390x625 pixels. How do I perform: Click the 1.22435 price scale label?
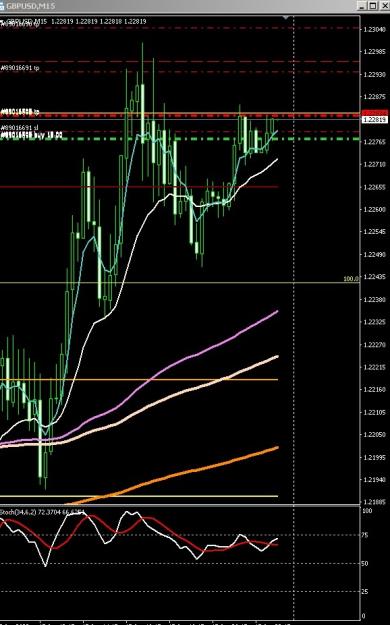(374, 277)
